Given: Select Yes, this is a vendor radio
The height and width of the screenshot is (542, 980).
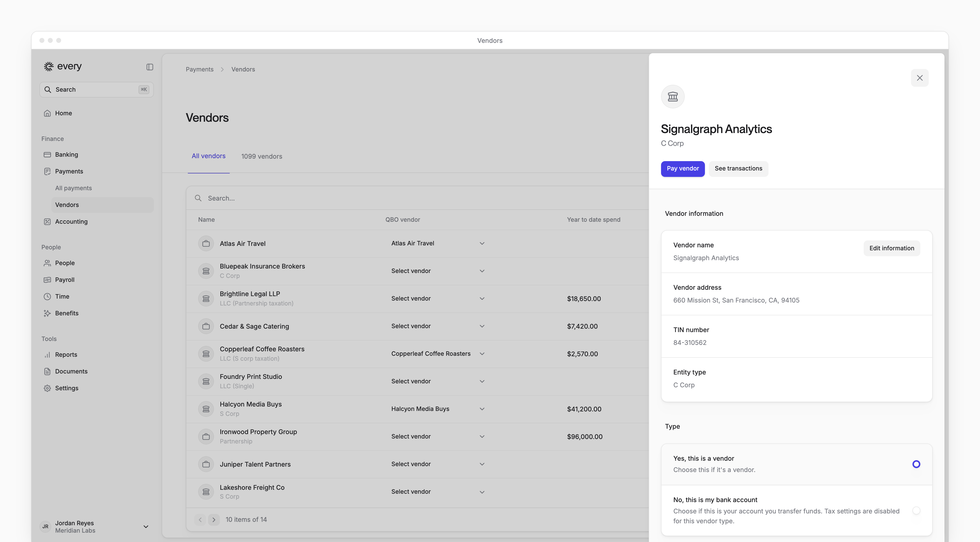Looking at the screenshot, I should (x=916, y=464).
